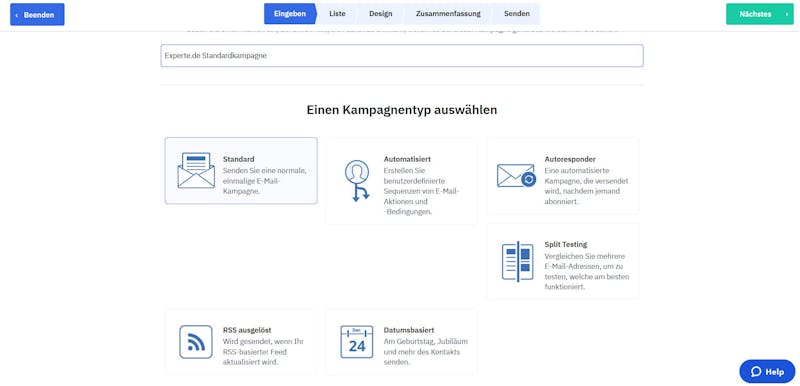Choose the Autoresponder title text
The image size is (800, 386).
(x=570, y=159)
